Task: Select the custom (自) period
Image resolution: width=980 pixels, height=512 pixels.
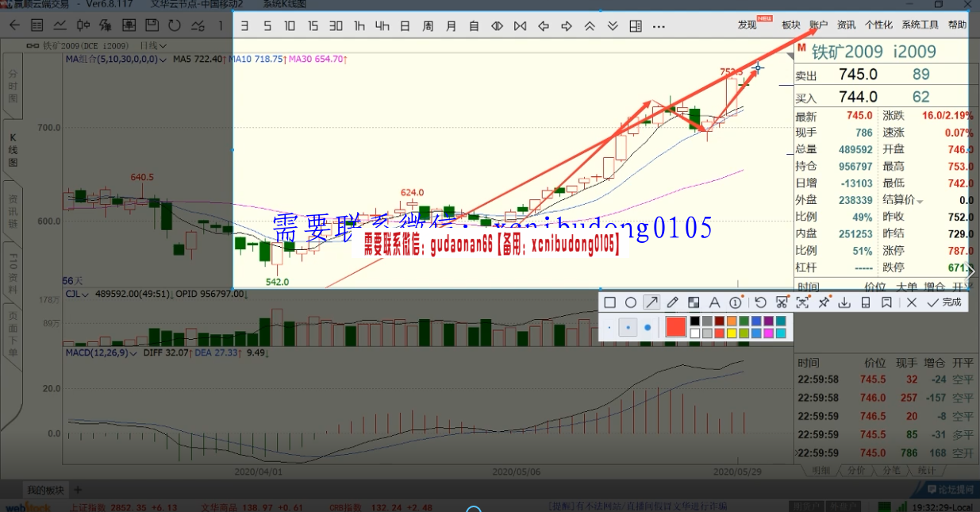Action: pos(475,26)
